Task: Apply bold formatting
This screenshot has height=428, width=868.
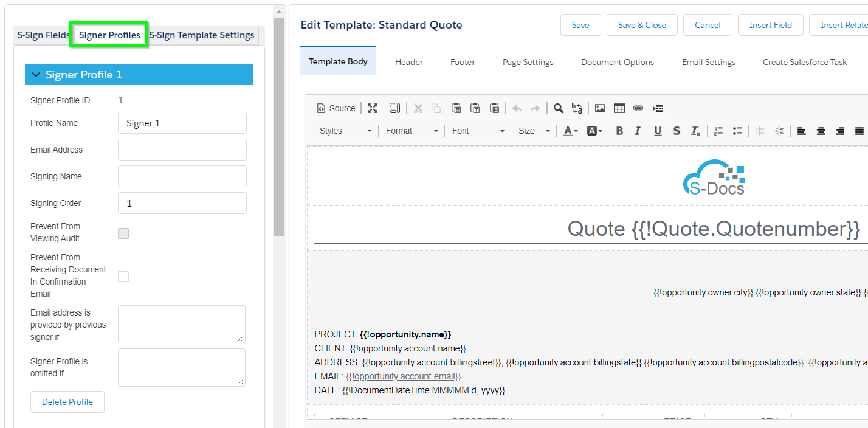Action: point(619,131)
